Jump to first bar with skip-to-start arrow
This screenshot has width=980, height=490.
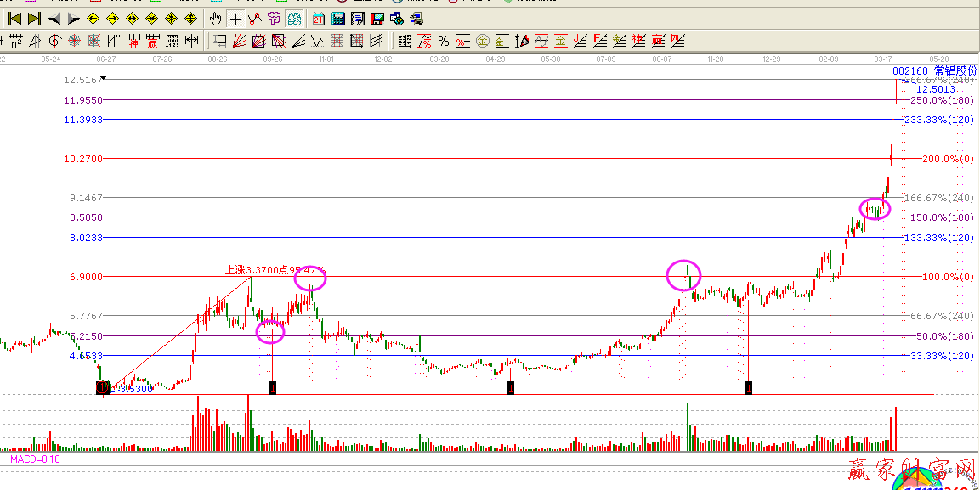[x=14, y=18]
